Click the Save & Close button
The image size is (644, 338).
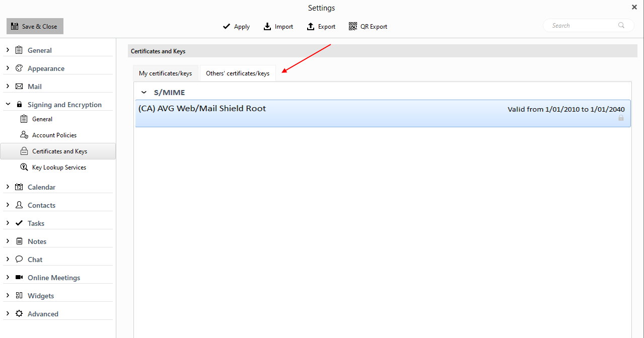(x=35, y=26)
